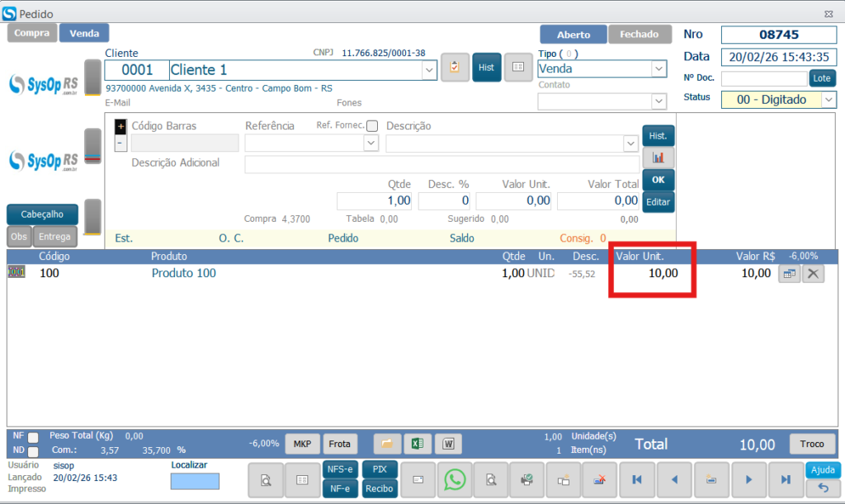Click the blue Localizar search field

(195, 481)
